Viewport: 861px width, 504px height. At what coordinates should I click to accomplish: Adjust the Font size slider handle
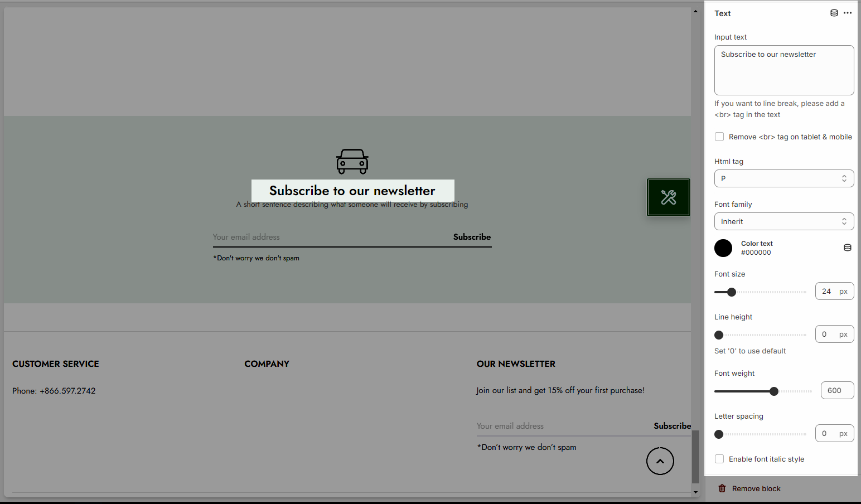coord(732,292)
